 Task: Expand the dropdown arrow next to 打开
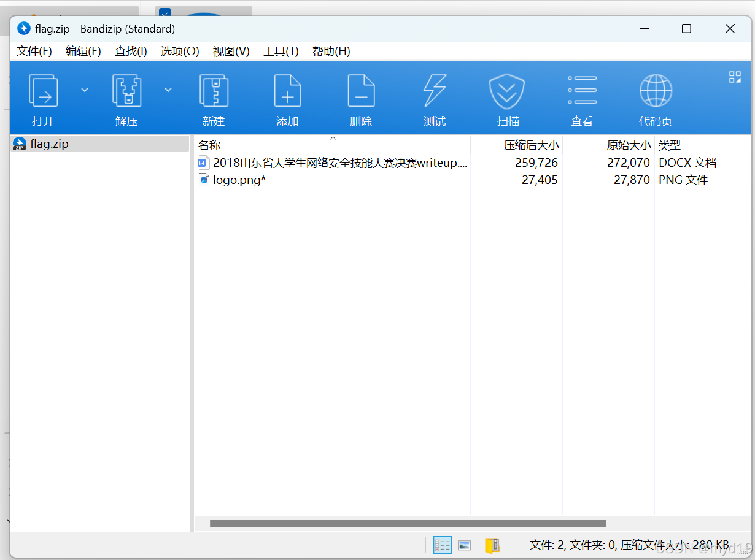coord(85,90)
